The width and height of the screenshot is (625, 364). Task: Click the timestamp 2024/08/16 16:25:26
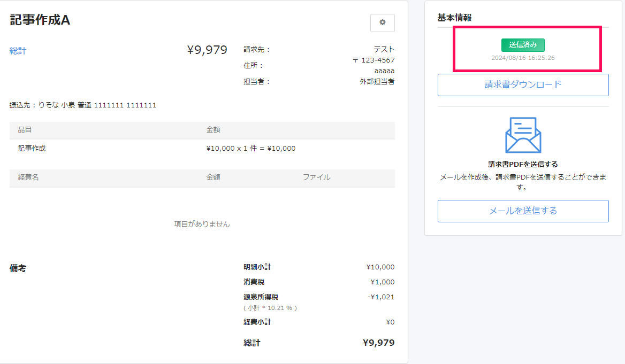[x=523, y=58]
